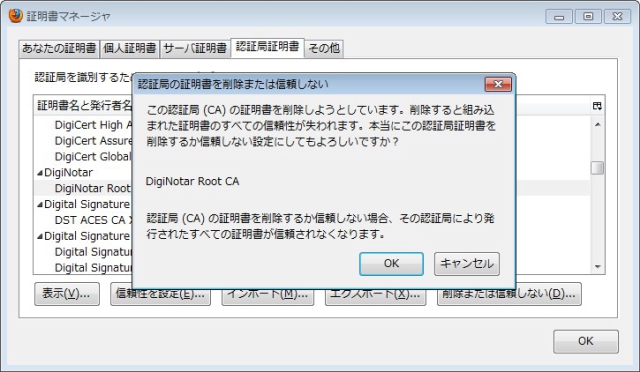
Task: Click the 削除または信頼しない(D)... button
Action: coord(509,294)
